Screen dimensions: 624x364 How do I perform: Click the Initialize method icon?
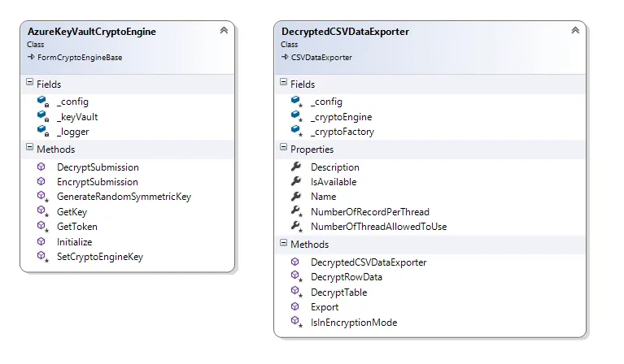[x=41, y=241]
